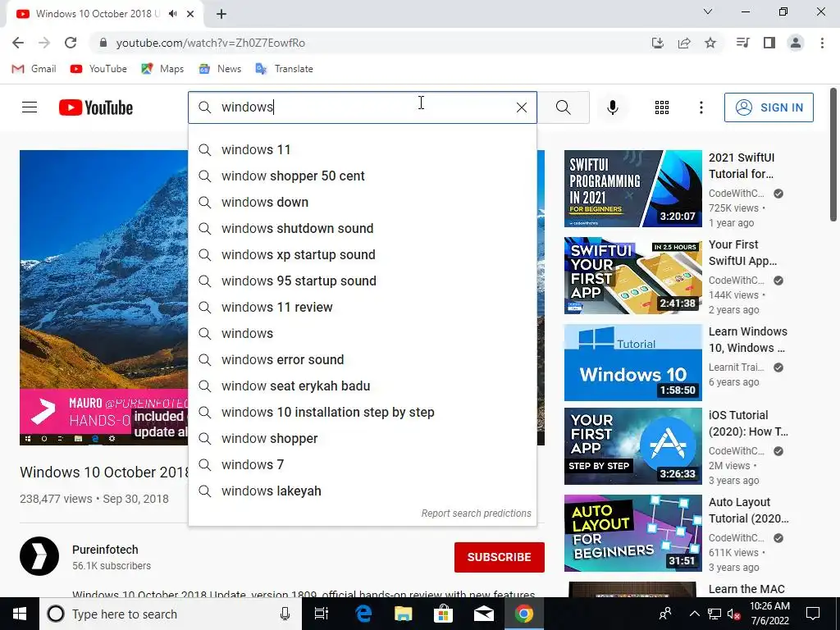
Task: Choose suggestion "windows 11 review"
Action: pyautogui.click(x=362, y=307)
